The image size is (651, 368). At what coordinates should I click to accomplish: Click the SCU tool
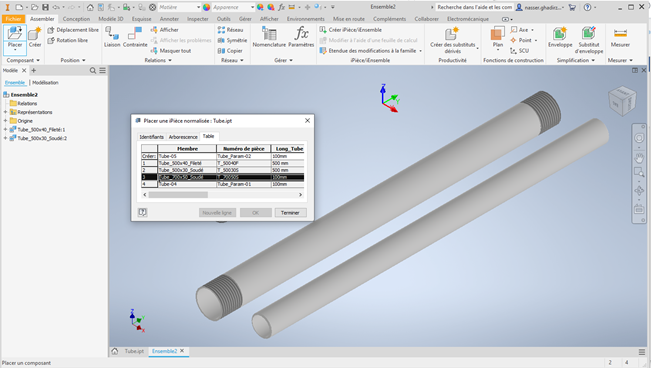[x=519, y=51]
